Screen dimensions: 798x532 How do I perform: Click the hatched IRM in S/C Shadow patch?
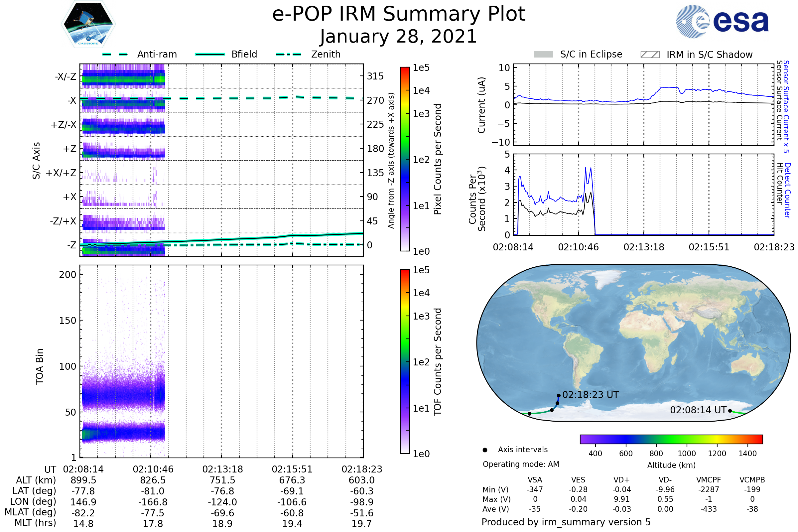[x=650, y=55]
